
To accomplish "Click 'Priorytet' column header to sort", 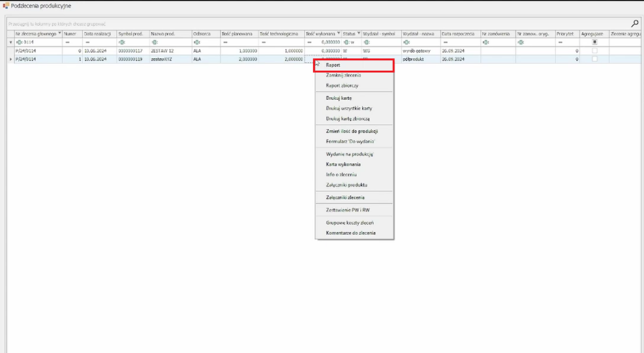I will 564,33.
